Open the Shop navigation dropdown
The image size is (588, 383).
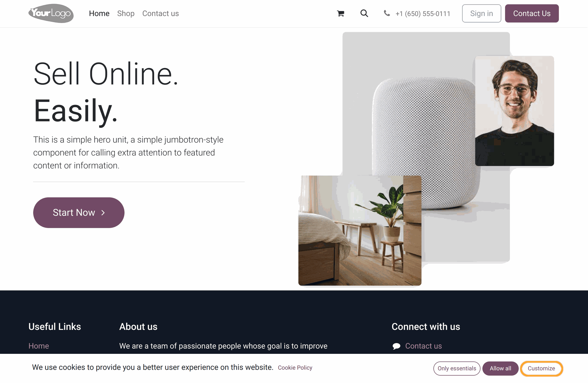[126, 13]
